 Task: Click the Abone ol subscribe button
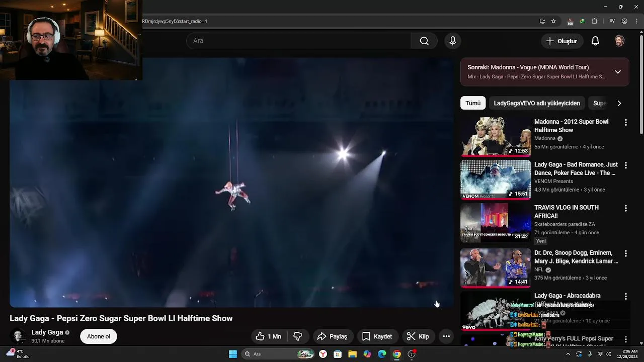click(x=99, y=336)
